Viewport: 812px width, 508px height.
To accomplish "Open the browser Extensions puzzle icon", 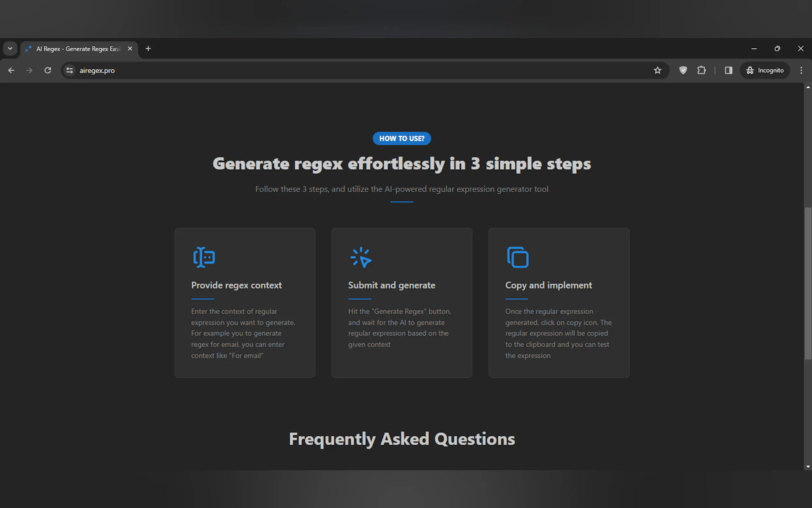I will pyautogui.click(x=701, y=70).
